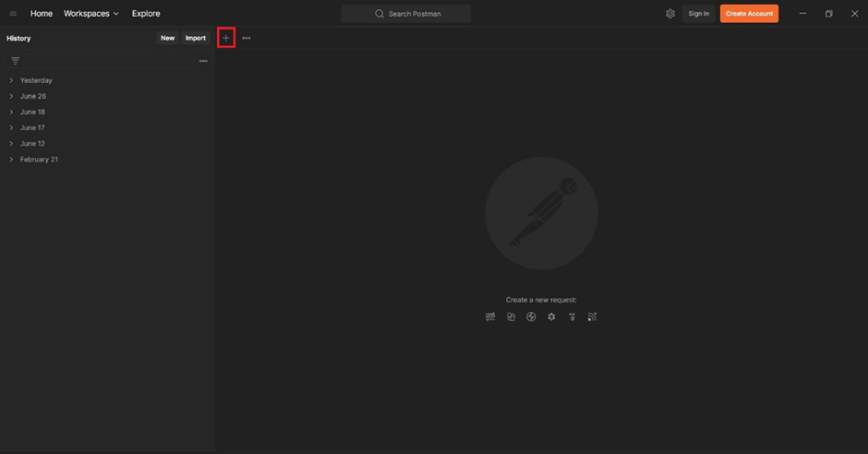Minimize the Postman window
Screen dimensions: 868x454
802,14
